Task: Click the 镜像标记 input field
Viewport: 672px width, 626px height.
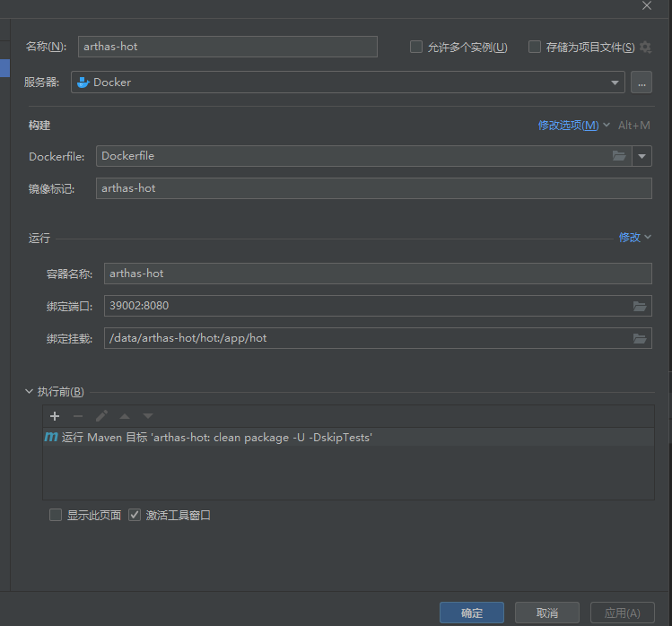Action: click(374, 188)
